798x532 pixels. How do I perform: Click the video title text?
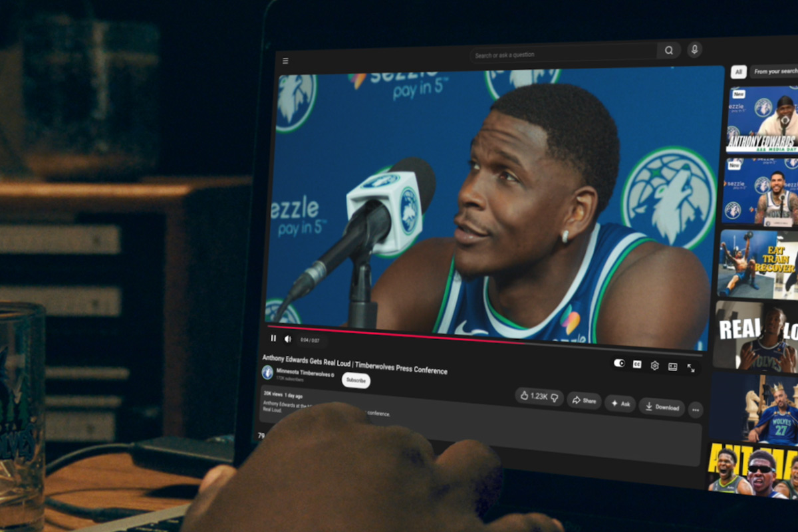[x=354, y=364]
